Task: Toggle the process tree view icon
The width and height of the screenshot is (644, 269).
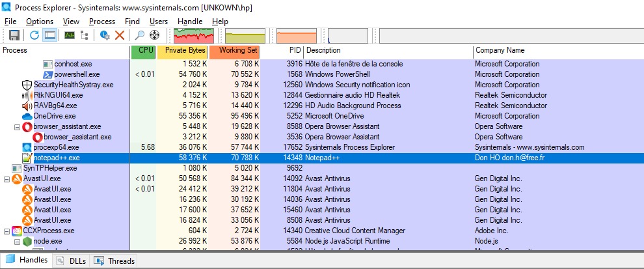Action: point(84,35)
